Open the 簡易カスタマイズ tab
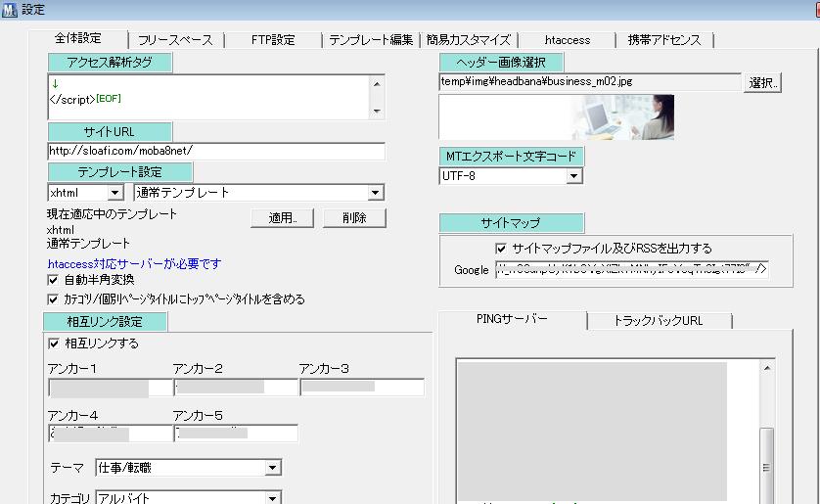 [x=468, y=40]
